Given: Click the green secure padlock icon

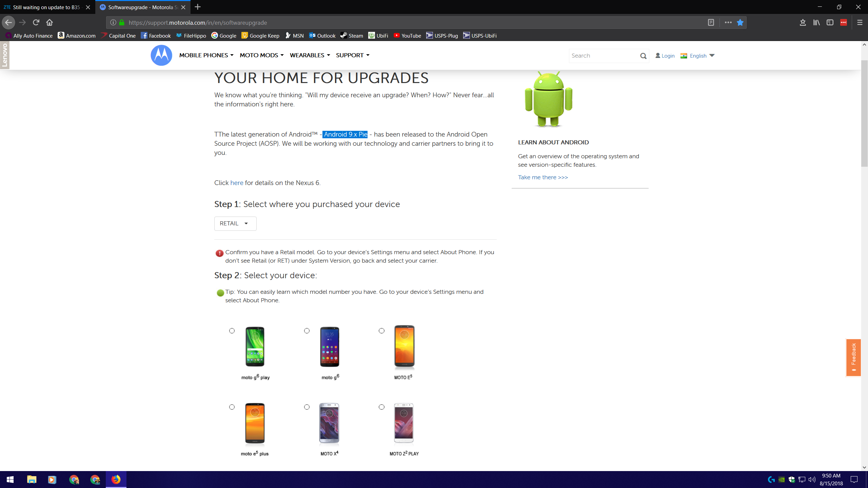Looking at the screenshot, I should (122, 22).
